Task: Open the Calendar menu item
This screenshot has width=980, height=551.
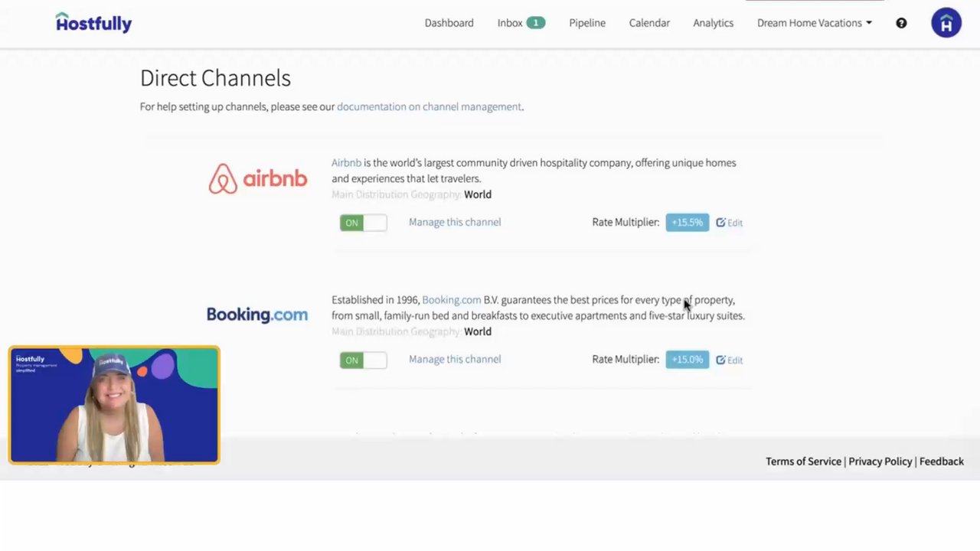Action: tap(649, 23)
